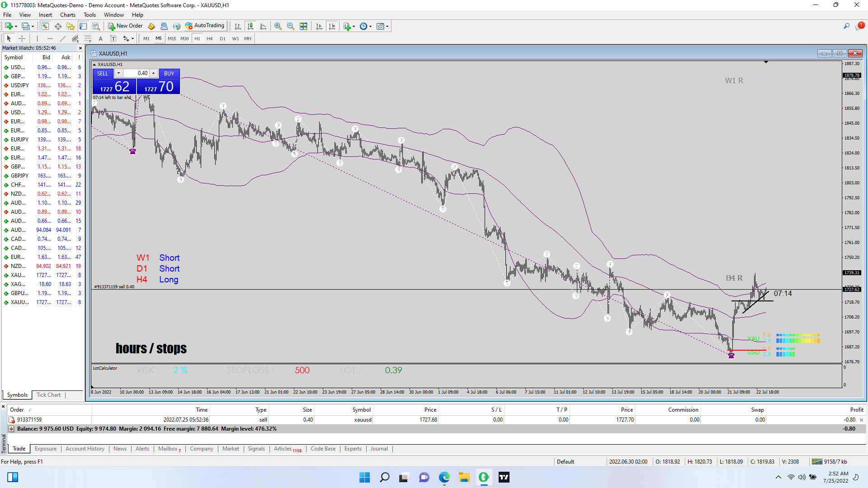Open the Charts menu
Viewport: 868px width, 488px height.
click(x=68, y=15)
